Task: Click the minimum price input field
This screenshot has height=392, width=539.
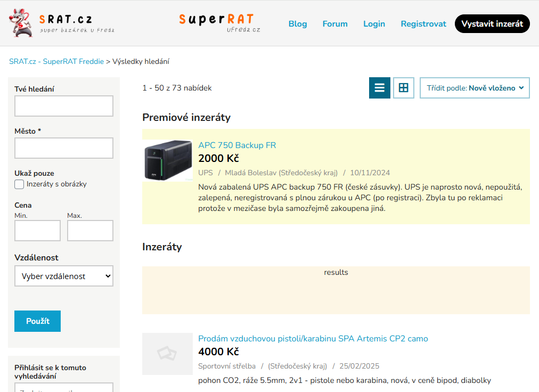Action: 37,231
